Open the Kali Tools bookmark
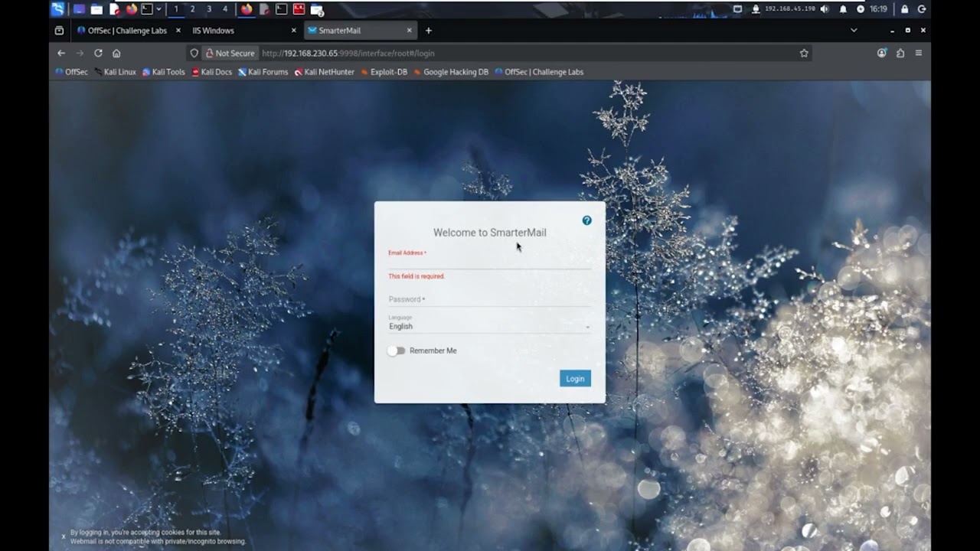 click(164, 72)
